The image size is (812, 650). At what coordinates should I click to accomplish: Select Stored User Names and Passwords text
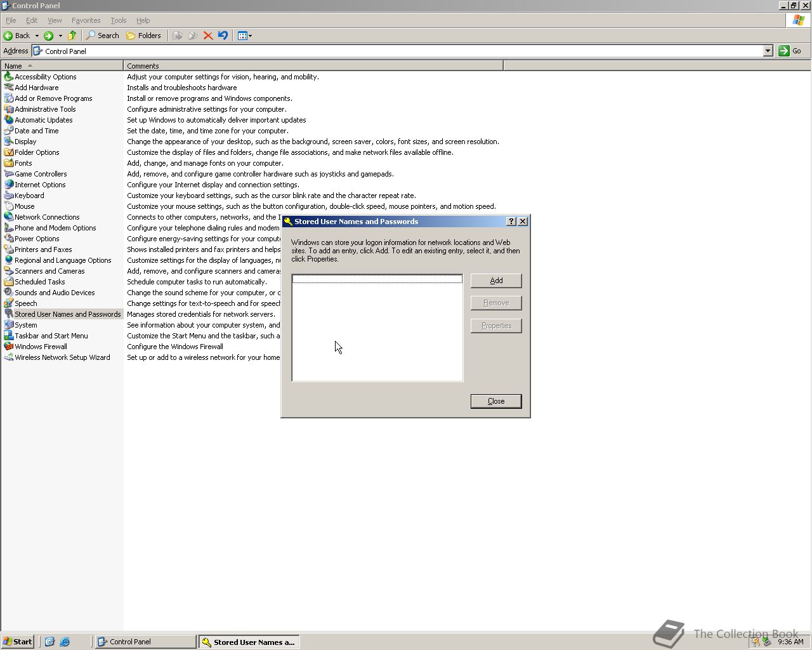pos(68,314)
